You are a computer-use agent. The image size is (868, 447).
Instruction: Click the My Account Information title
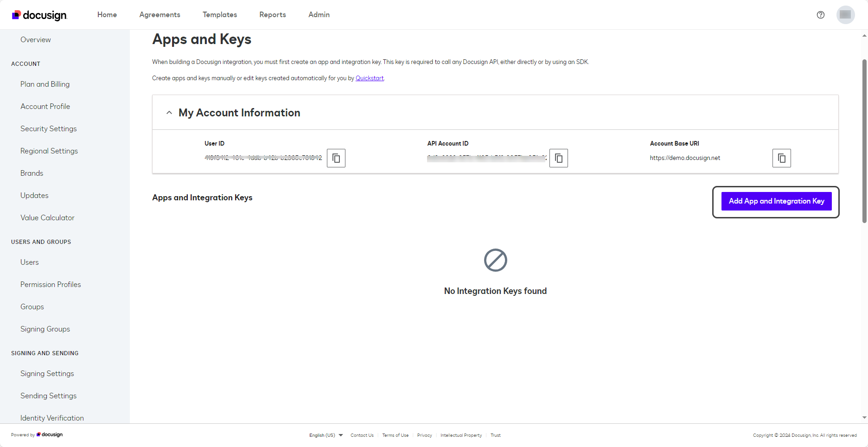(x=239, y=113)
